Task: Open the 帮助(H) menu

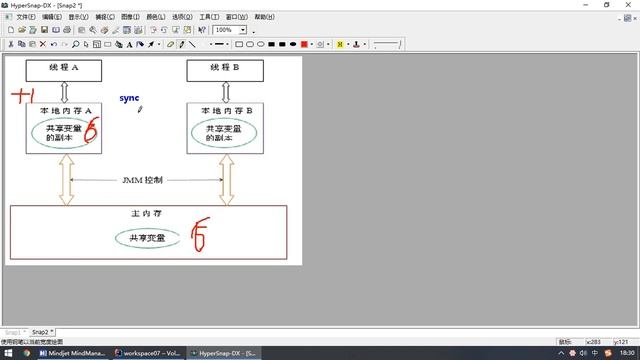Action: click(264, 17)
